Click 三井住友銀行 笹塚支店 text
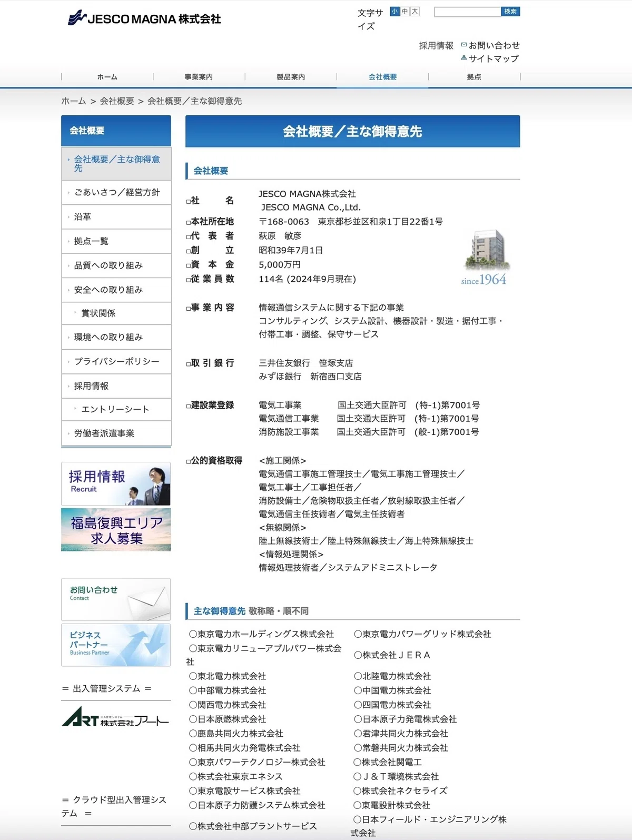The image size is (632, 840). pyautogui.click(x=306, y=363)
